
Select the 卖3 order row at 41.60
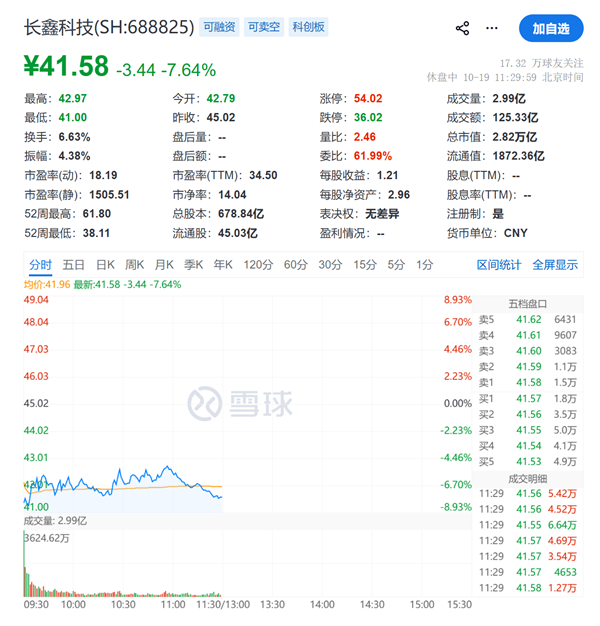point(527,351)
